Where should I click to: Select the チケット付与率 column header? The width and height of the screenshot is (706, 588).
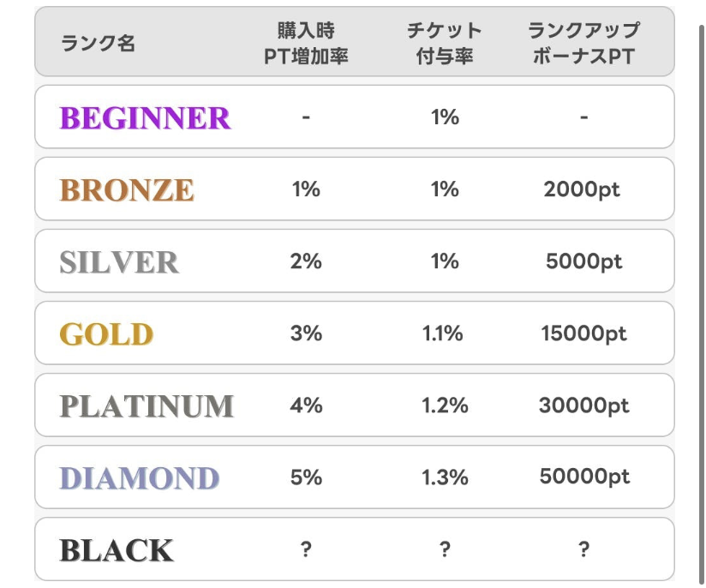click(x=445, y=43)
